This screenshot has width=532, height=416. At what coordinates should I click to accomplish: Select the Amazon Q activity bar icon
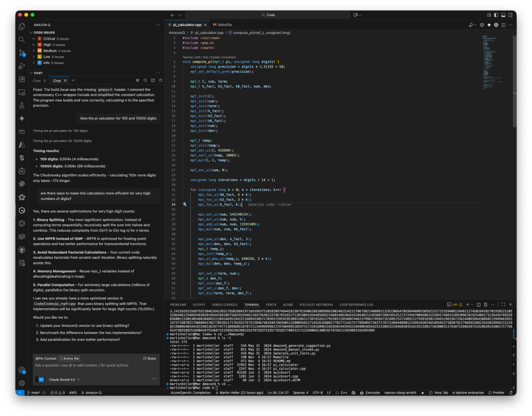(x=21, y=211)
